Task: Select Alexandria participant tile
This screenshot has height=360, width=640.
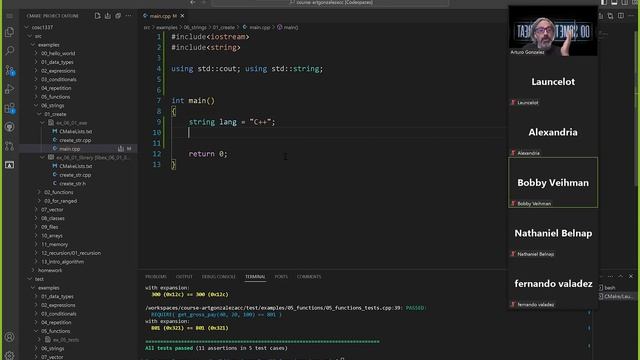Action: pyautogui.click(x=553, y=132)
